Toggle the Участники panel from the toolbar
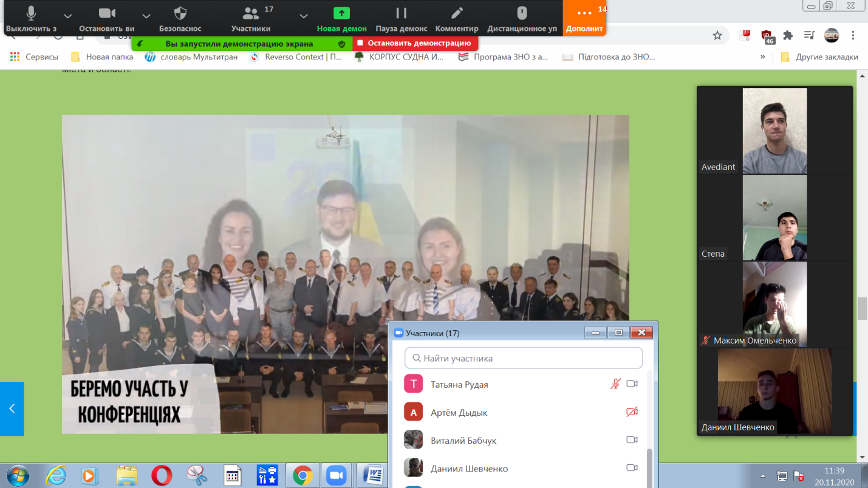The height and width of the screenshot is (488, 868). (x=251, y=18)
